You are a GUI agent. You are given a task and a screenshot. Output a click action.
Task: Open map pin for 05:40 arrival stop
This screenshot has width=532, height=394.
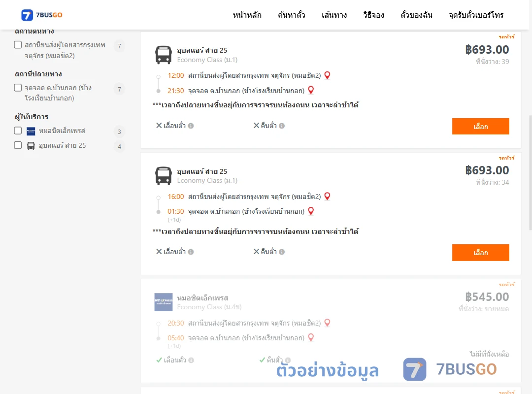click(x=311, y=337)
